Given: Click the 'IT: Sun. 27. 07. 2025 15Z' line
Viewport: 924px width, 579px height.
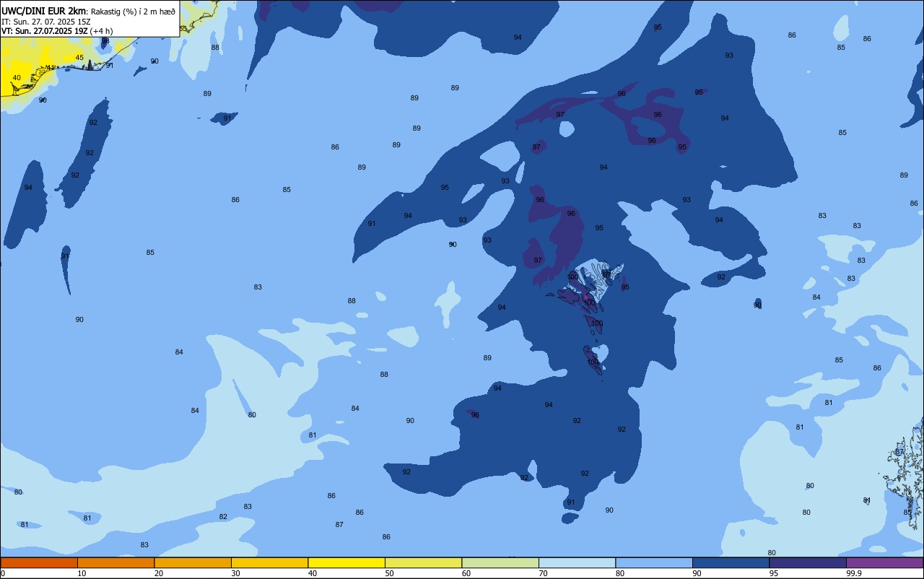Looking at the screenshot, I should 46,22.
